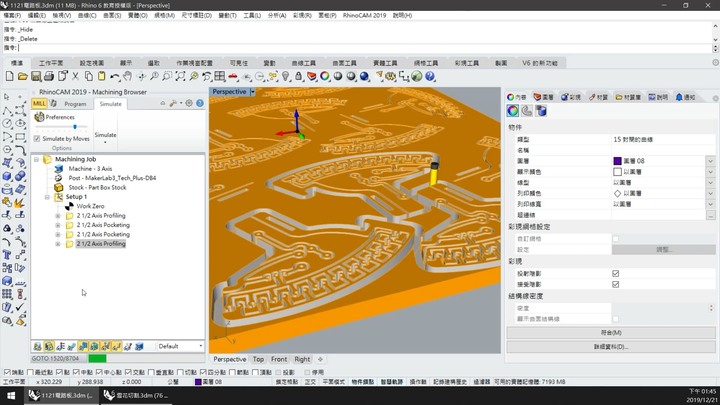
Task: Switch to the Front viewport tab
Action: pyautogui.click(x=279, y=359)
